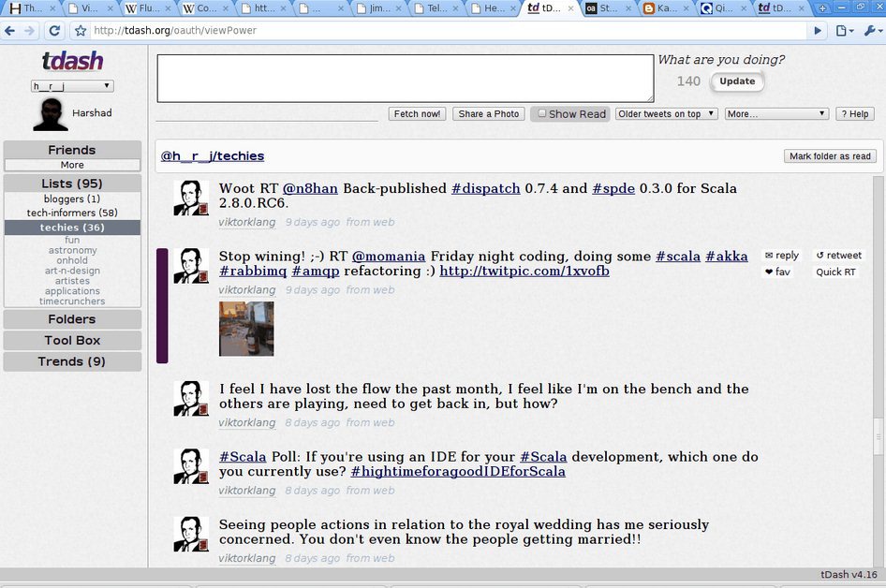This screenshot has height=588, width=886.
Task: Open the browser wrench settings menu
Action: [872, 31]
